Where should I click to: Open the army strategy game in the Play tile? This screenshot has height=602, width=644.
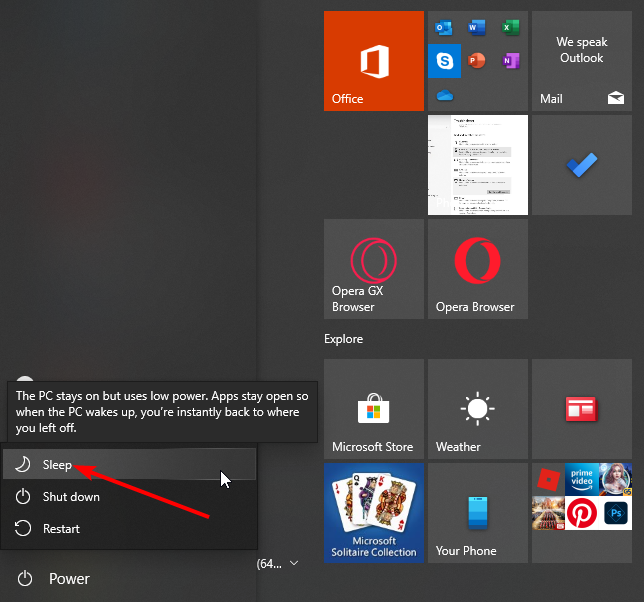click(548, 513)
